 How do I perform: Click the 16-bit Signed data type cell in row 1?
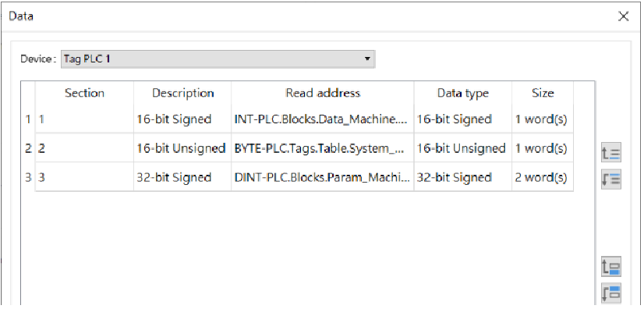pyautogui.click(x=463, y=119)
